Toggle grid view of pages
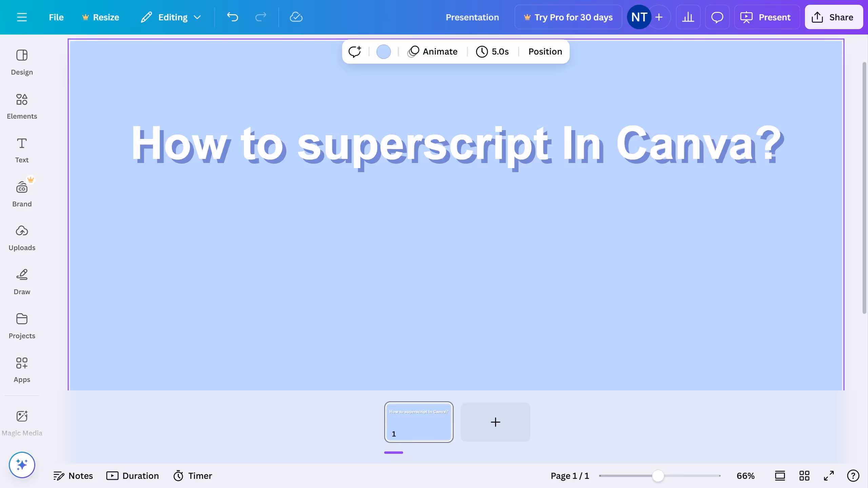The height and width of the screenshot is (488, 868). [x=804, y=475]
